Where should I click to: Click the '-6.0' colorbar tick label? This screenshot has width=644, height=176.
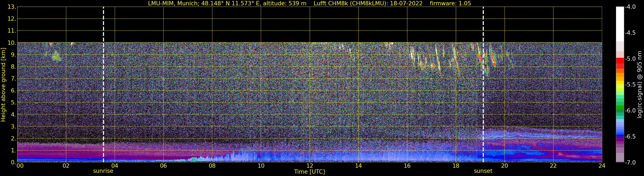630,111
